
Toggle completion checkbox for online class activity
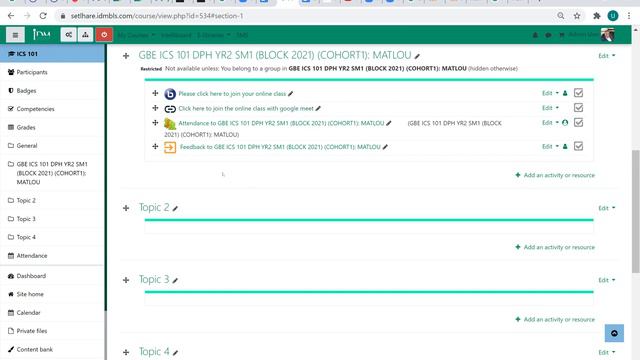click(x=578, y=93)
